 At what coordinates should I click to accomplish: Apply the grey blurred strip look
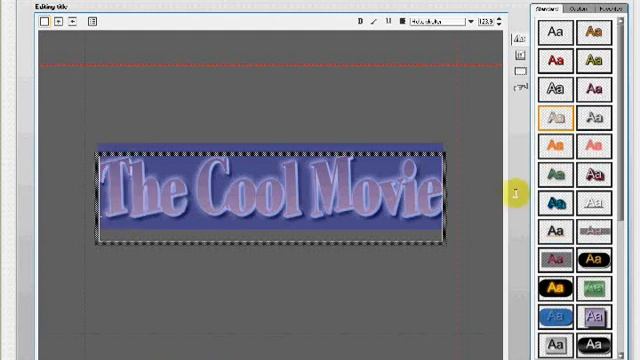pos(594,231)
